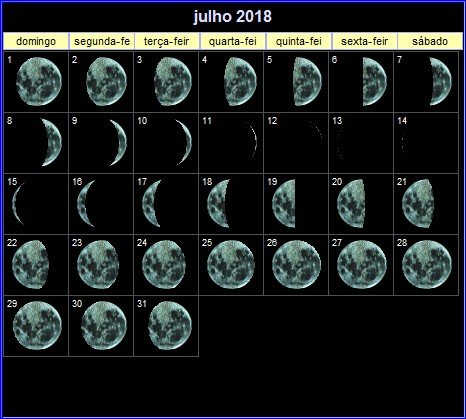The image size is (466, 419).
Task: Select the moon image on day 17
Action: click(152, 203)
